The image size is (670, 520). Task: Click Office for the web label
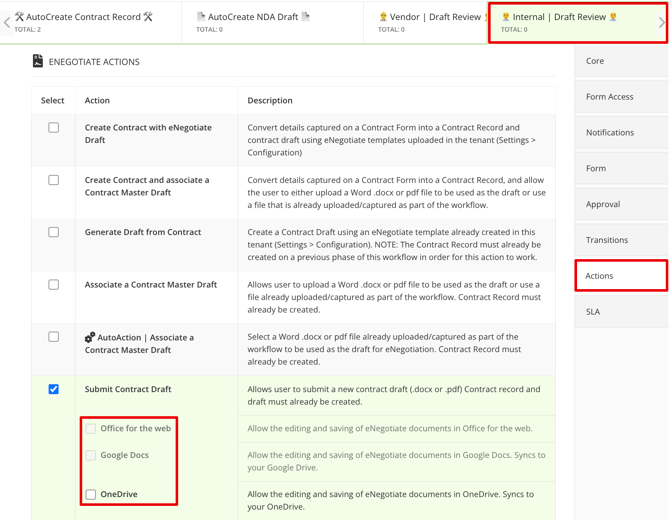point(135,429)
